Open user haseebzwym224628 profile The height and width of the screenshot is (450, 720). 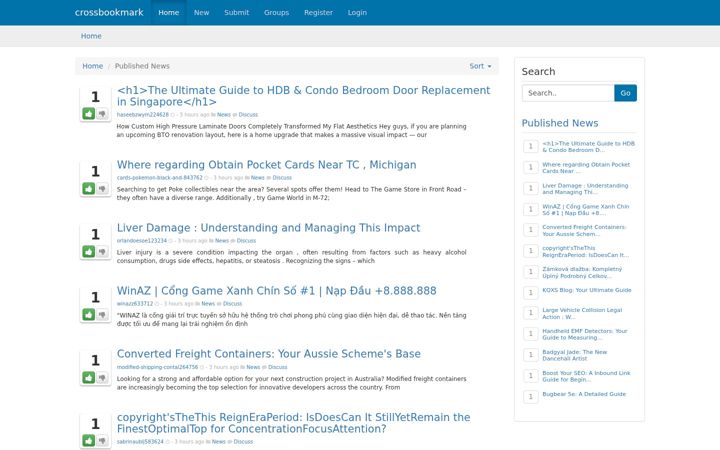(142, 115)
